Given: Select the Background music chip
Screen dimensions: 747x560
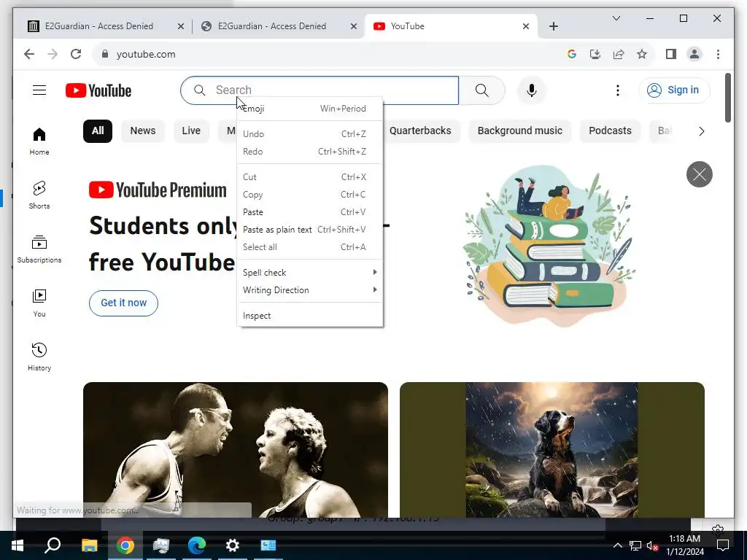Looking at the screenshot, I should (x=519, y=131).
